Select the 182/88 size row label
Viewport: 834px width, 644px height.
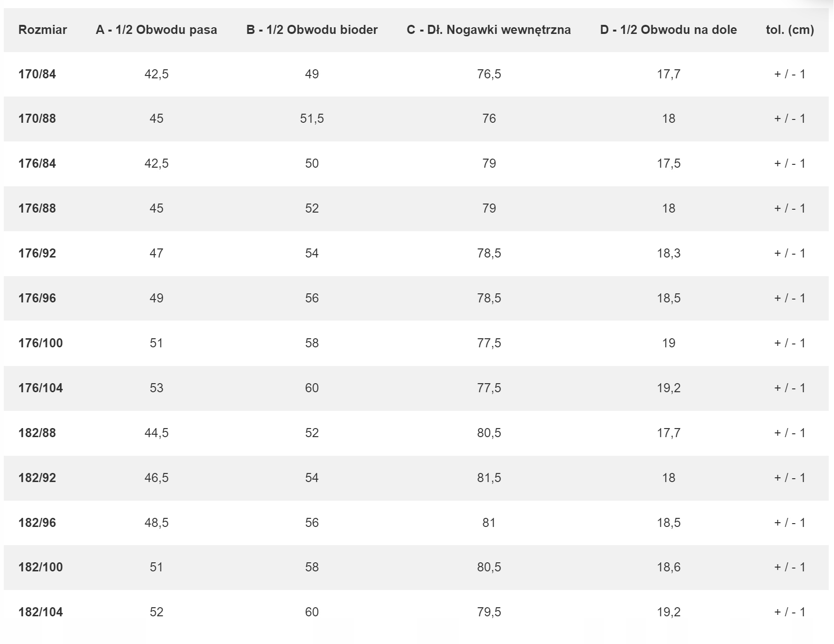(x=37, y=433)
